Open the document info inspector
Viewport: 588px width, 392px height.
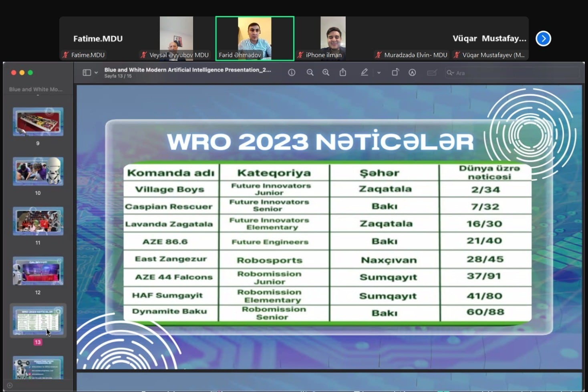pos(292,73)
